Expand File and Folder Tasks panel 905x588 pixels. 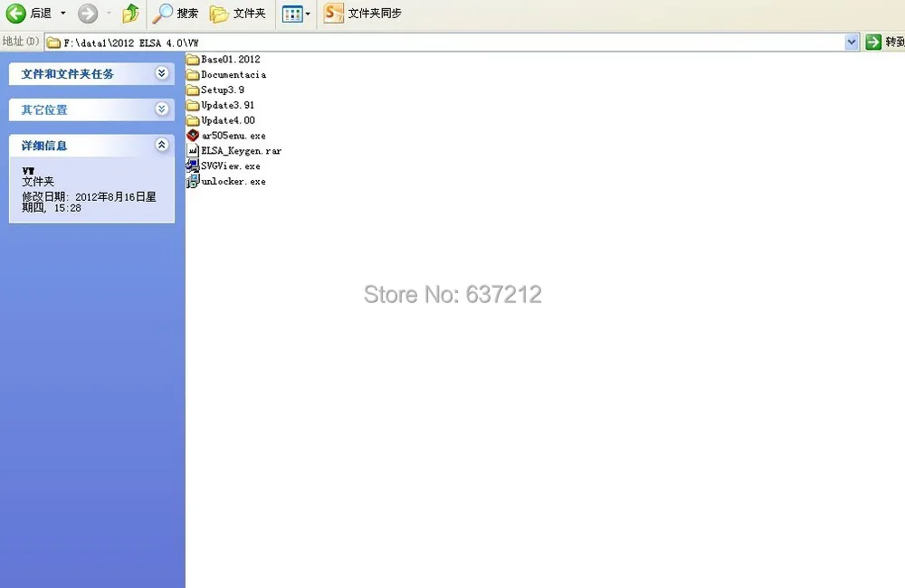pos(162,73)
